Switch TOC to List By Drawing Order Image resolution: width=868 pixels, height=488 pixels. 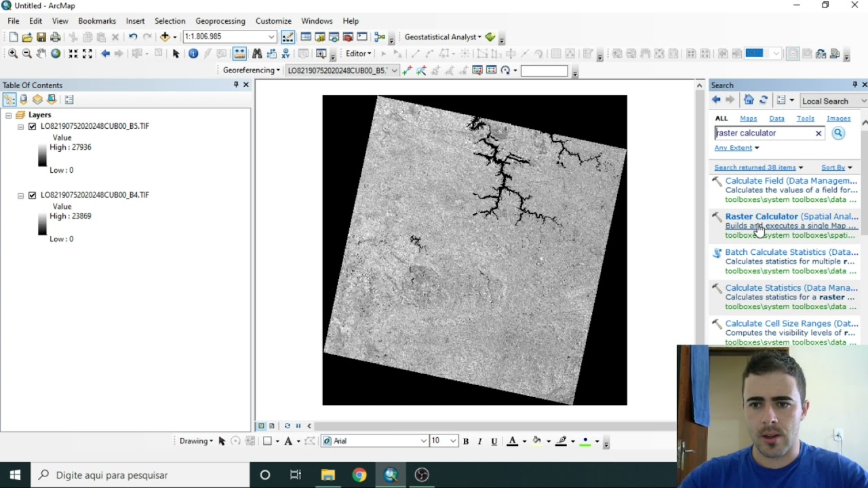[9, 100]
